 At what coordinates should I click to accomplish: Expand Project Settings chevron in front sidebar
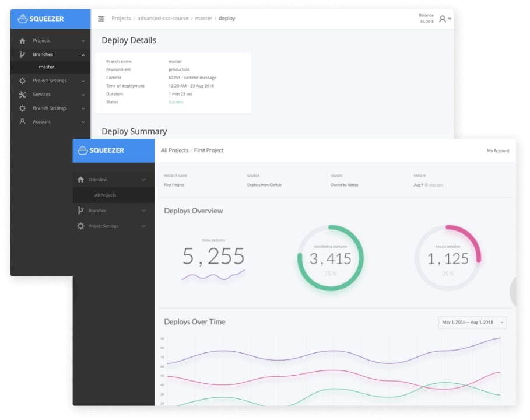pyautogui.click(x=143, y=226)
